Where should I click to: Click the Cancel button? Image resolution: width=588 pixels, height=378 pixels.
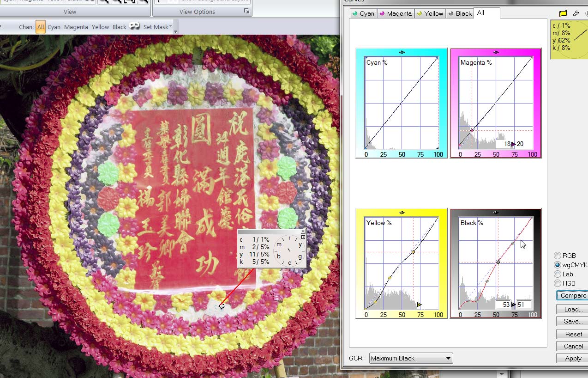(572, 346)
